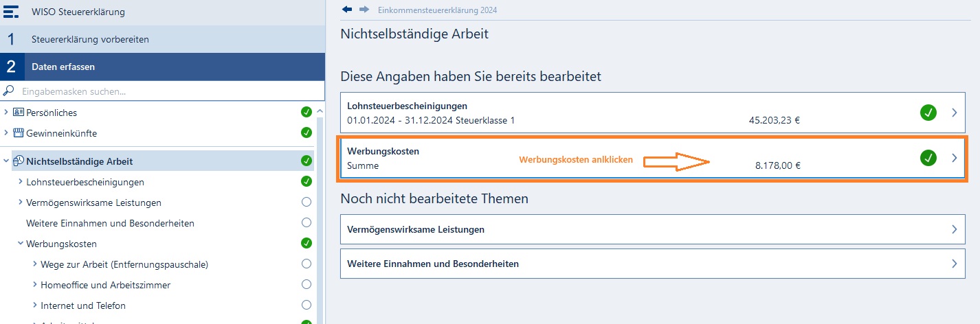The height and width of the screenshot is (324, 980).
Task: Open Lohnsteuerbescheinigungen card via chevron
Action: (954, 113)
